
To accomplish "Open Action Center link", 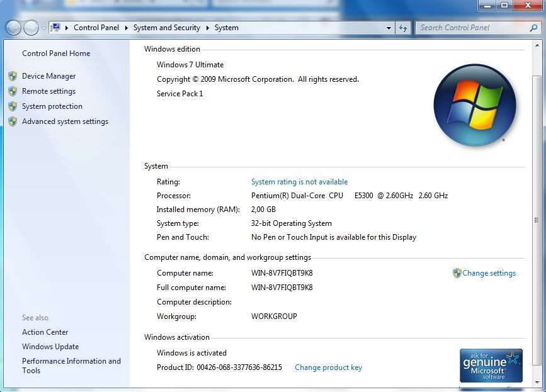I will [45, 332].
